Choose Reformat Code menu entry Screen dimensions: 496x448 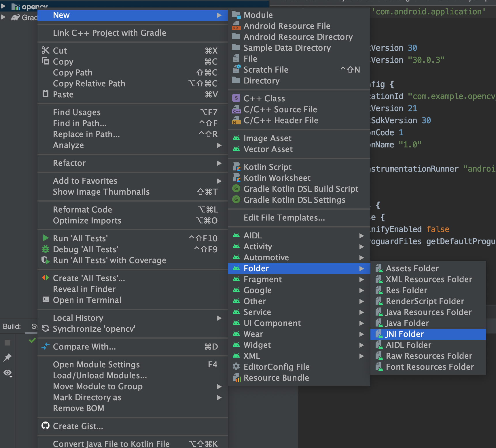132,210
